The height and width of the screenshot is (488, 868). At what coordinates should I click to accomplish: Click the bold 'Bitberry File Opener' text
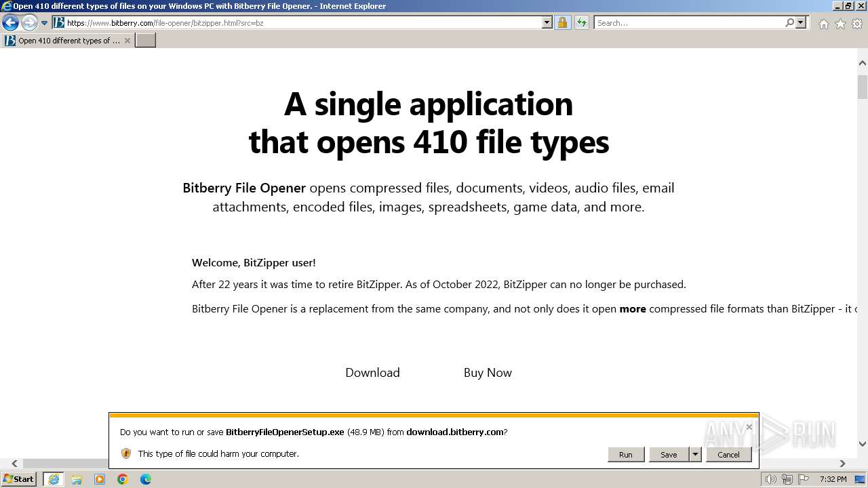pos(244,188)
